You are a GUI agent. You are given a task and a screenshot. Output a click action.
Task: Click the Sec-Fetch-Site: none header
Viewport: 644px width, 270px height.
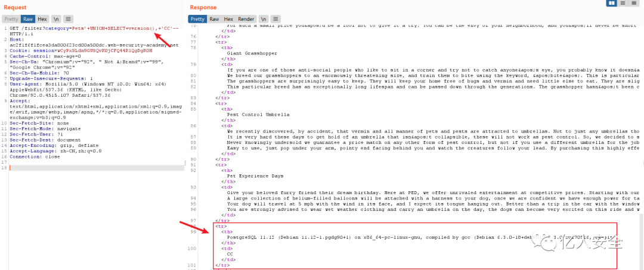tap(39, 123)
